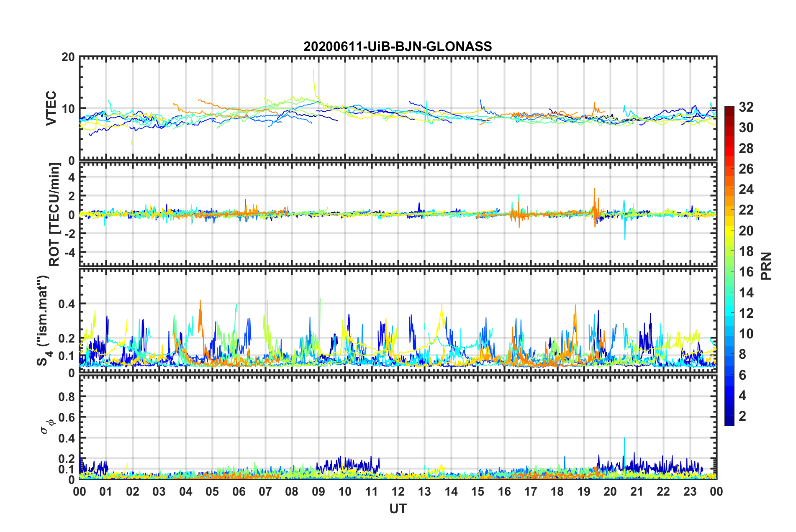Click the ROT axis tick -4

click(x=69, y=253)
